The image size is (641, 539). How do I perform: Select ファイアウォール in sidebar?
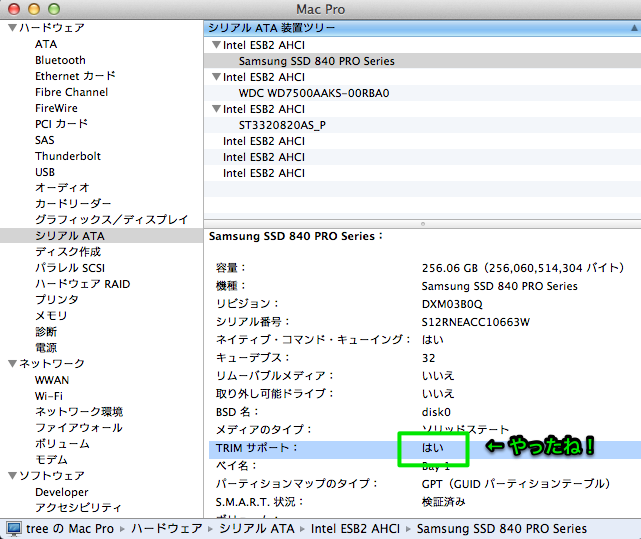click(78, 428)
